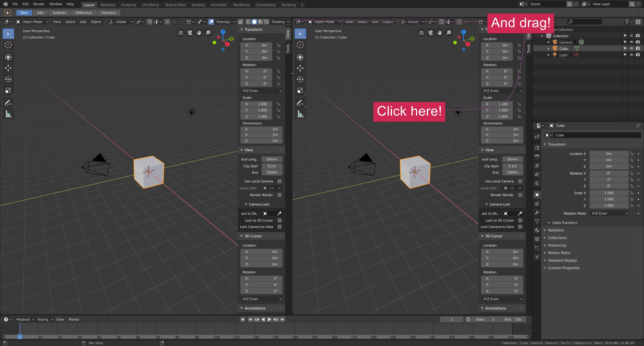
Task: Click the magnifier zoom icon in the viewport
Action: pyautogui.click(x=208, y=32)
